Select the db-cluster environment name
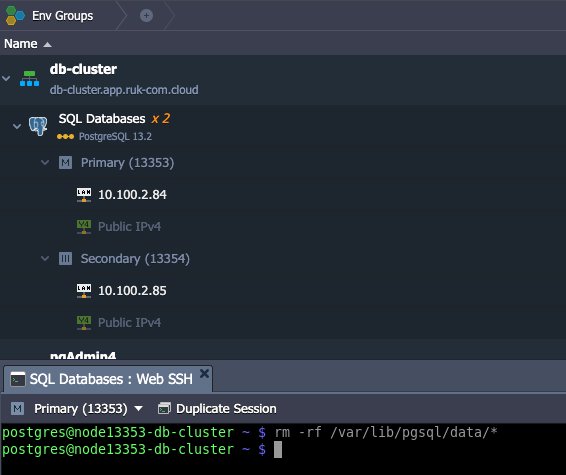This screenshot has height=475, width=566. pos(83,69)
